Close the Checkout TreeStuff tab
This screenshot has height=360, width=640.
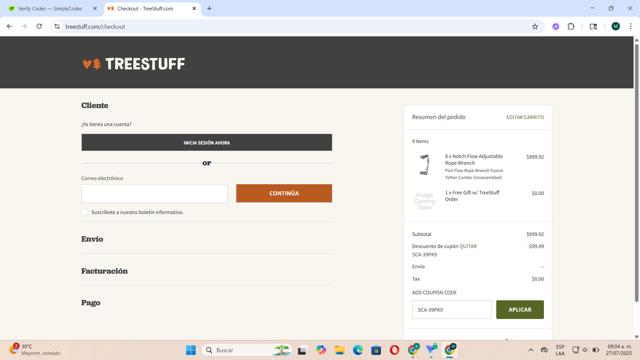click(x=194, y=8)
